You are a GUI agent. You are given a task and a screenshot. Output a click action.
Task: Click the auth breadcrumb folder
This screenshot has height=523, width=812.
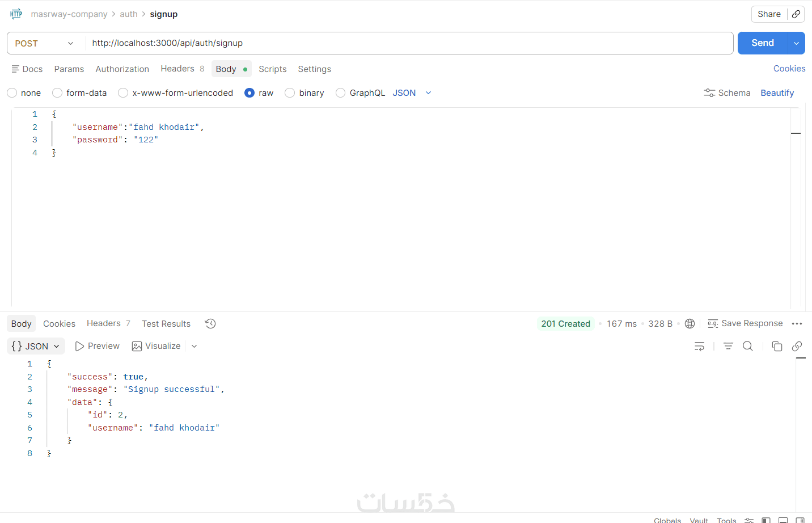click(x=129, y=14)
